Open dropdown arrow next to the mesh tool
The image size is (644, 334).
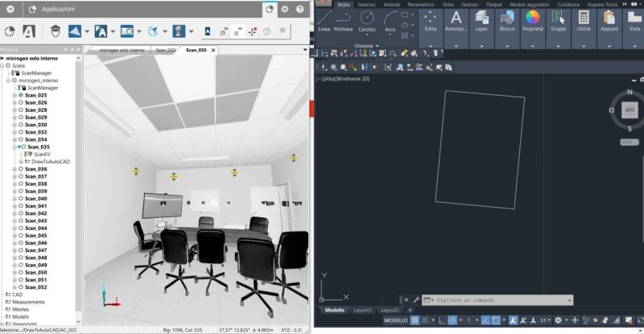(x=87, y=31)
